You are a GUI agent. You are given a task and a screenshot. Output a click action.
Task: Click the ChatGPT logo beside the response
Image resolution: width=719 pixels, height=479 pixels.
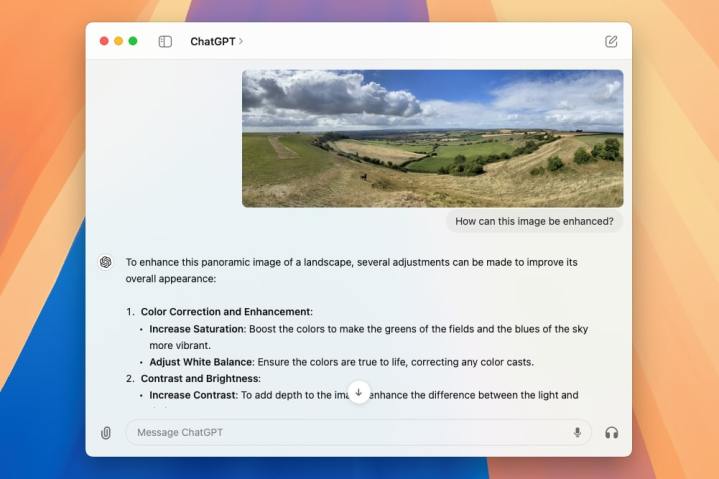(105, 262)
